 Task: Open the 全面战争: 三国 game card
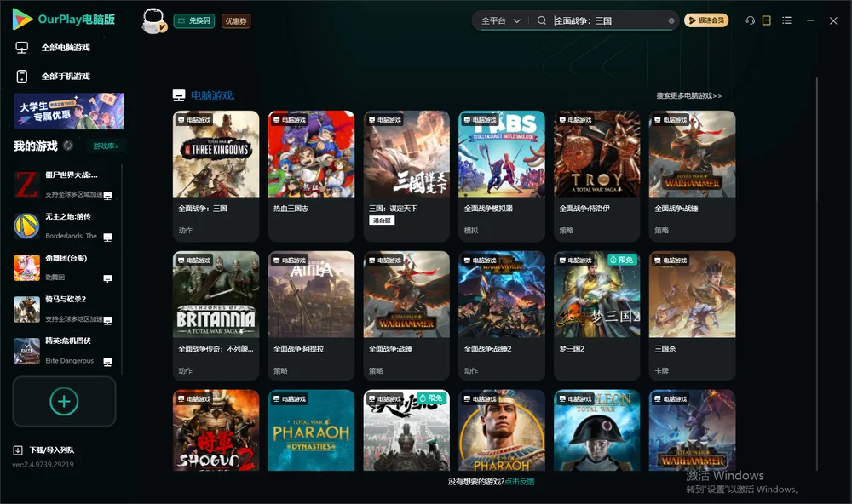216,176
